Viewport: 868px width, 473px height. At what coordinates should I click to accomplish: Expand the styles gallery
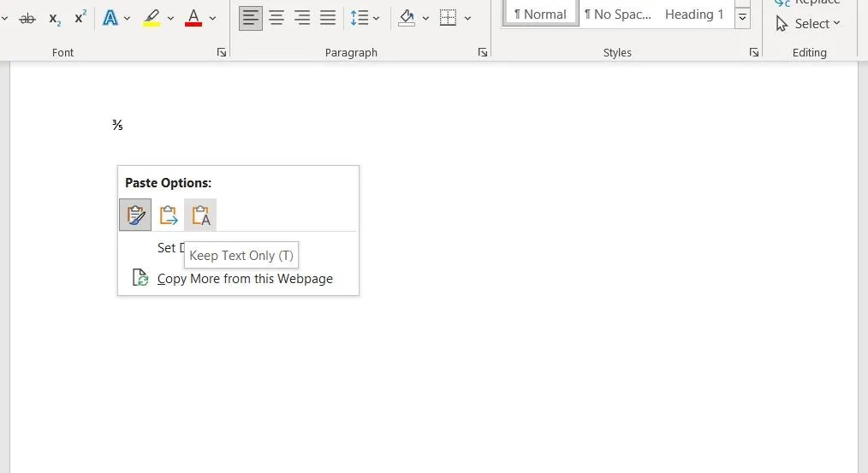pos(742,18)
